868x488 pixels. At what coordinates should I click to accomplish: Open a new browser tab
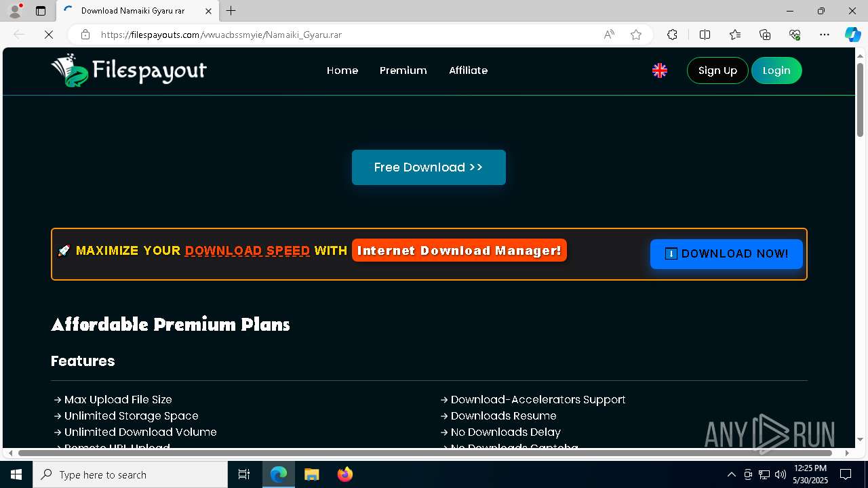pos(231,11)
